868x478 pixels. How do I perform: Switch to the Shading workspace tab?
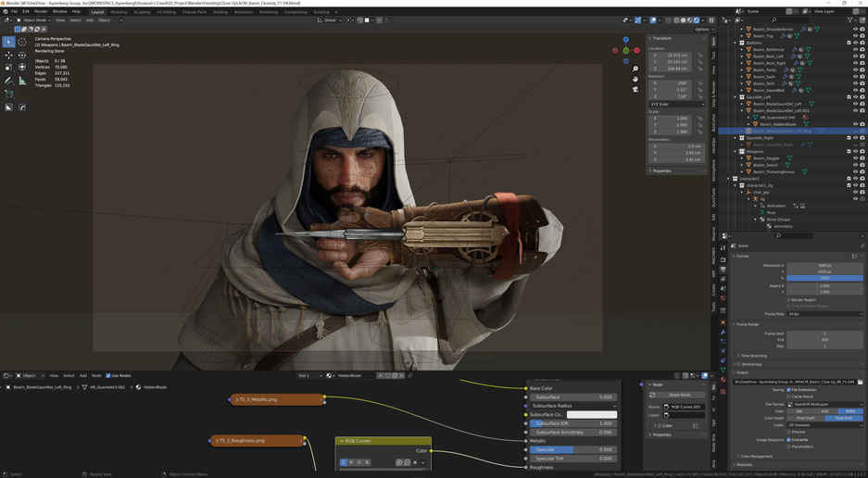[220, 12]
